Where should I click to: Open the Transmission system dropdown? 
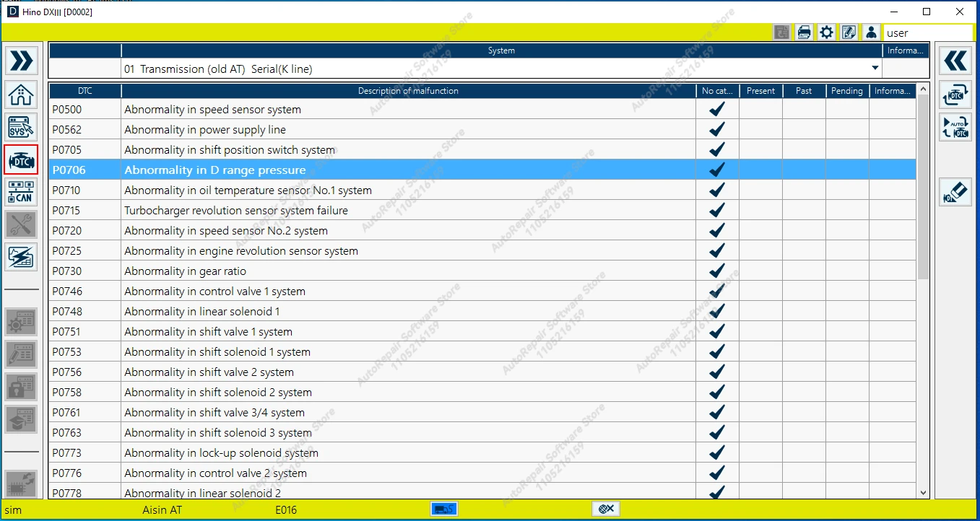(875, 68)
